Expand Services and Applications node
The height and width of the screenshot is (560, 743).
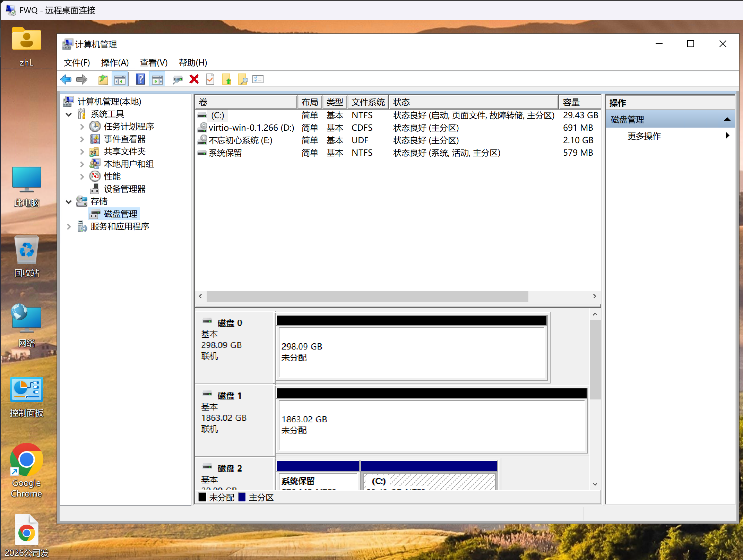point(69,226)
